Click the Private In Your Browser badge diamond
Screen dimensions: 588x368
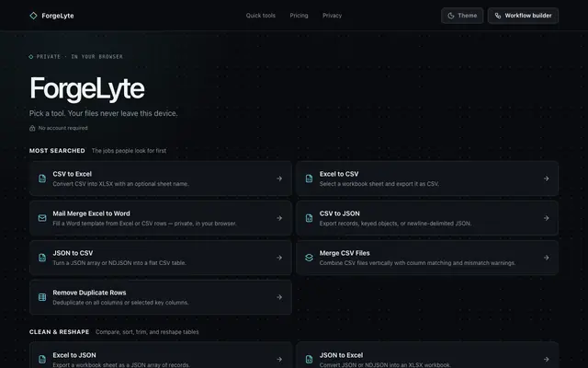click(x=31, y=57)
